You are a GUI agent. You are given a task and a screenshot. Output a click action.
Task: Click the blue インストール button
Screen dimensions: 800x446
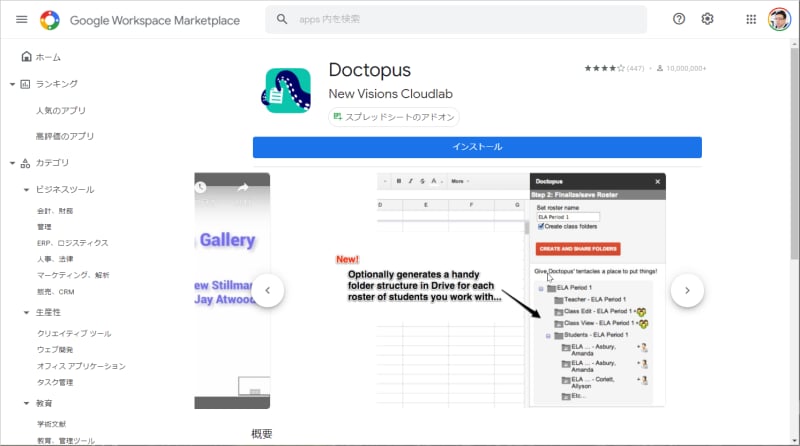(477, 147)
